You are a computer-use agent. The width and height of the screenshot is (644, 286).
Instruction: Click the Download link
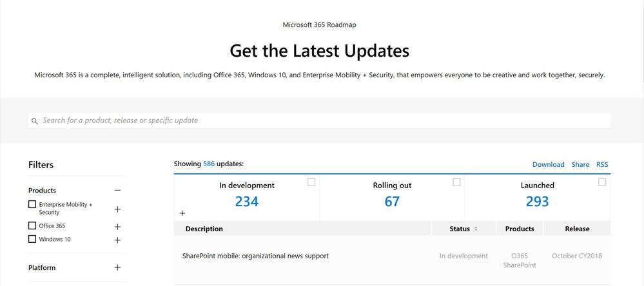pyautogui.click(x=548, y=165)
